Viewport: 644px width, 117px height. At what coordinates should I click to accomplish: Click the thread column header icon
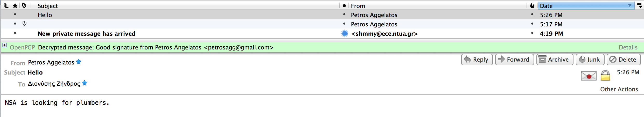click(6, 5)
